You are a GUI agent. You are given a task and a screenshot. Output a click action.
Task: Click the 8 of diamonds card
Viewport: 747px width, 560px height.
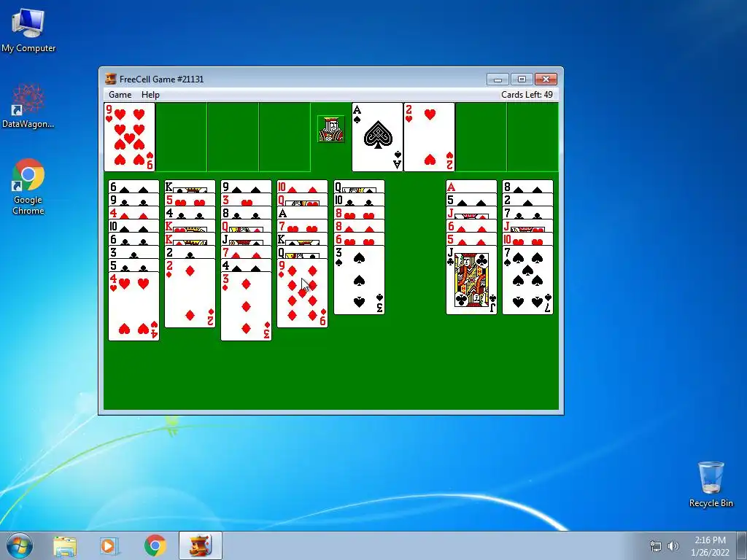pyautogui.click(x=359, y=226)
